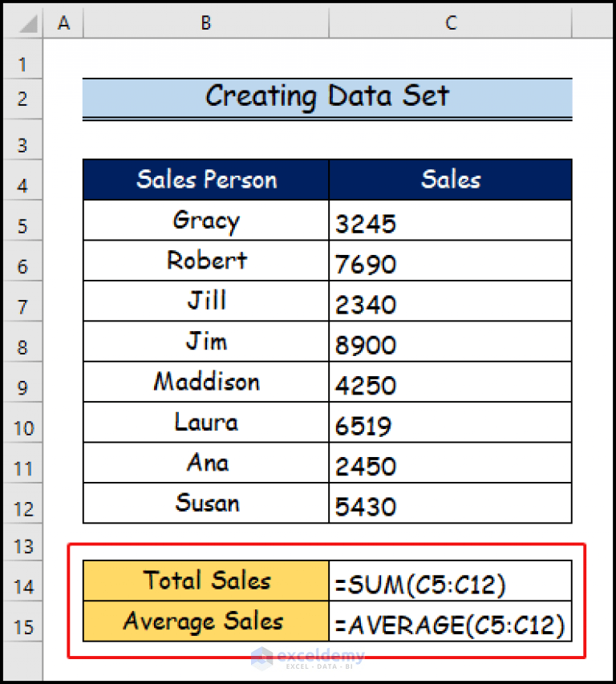This screenshot has width=616, height=684.
Task: Select the AVERAGE formula cell
Action: pos(450,621)
